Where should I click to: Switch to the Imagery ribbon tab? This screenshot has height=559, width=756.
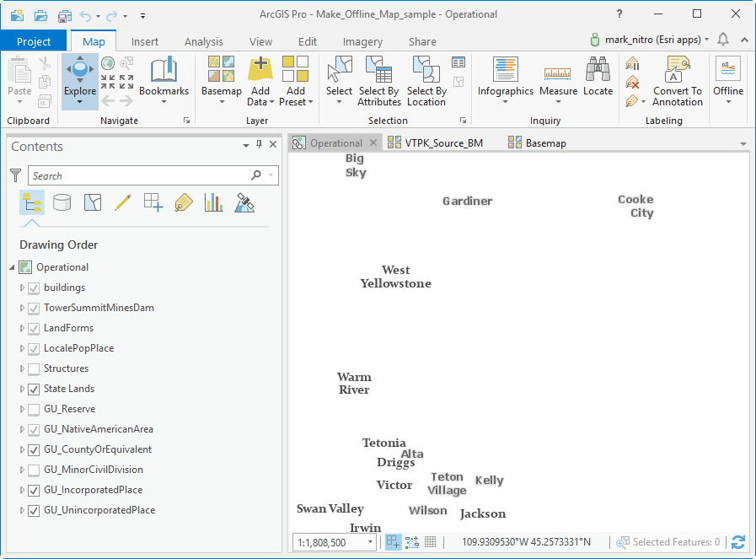[x=362, y=41]
